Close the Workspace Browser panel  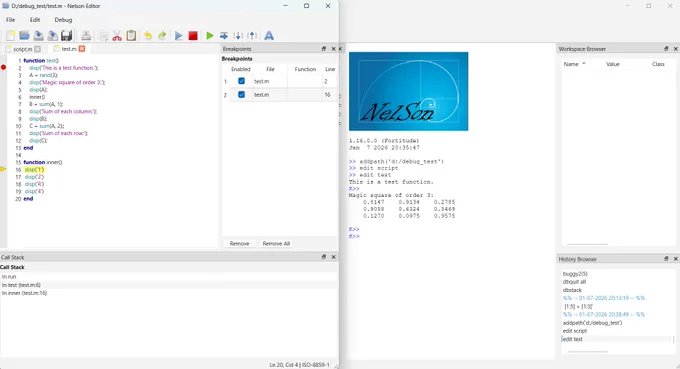coord(676,49)
